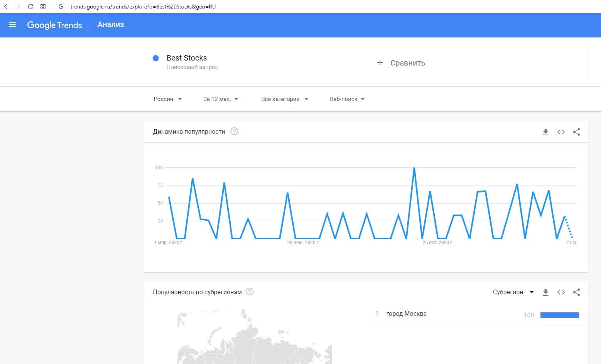Image resolution: width=601 pixels, height=364 pixels.
Task: Open the За 12 мес. time range dropdown
Action: (x=221, y=99)
